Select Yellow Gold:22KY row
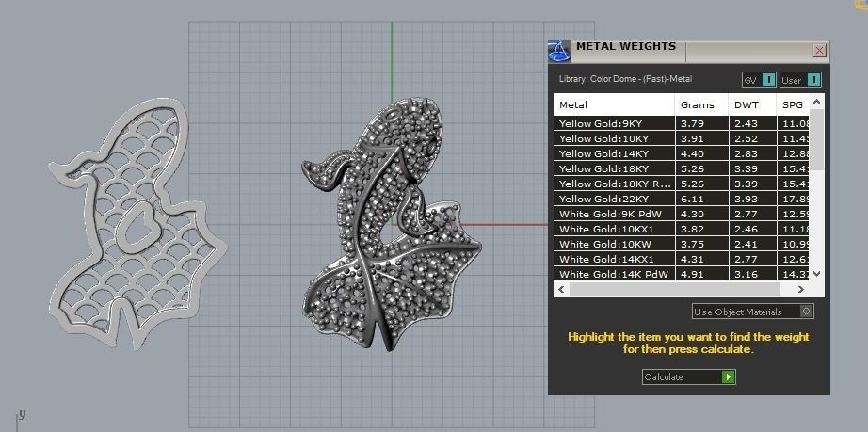Viewport: 868px width, 432px height. pyautogui.click(x=682, y=199)
